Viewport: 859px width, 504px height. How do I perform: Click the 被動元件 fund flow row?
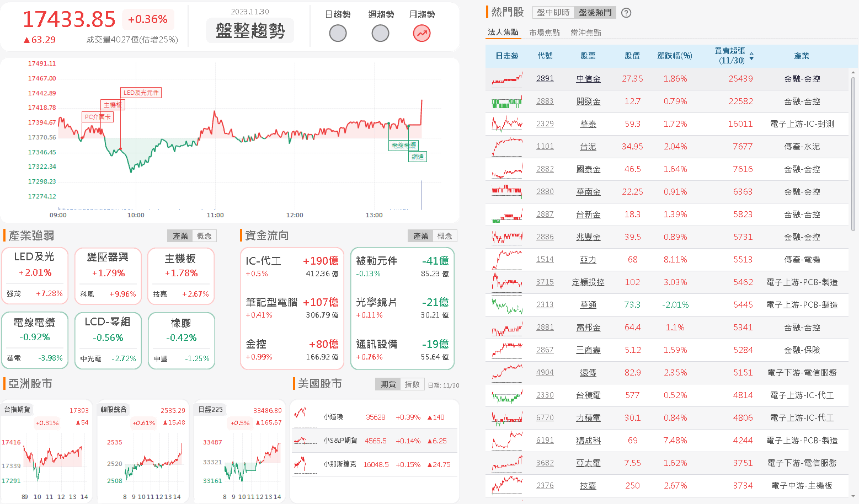coord(402,266)
